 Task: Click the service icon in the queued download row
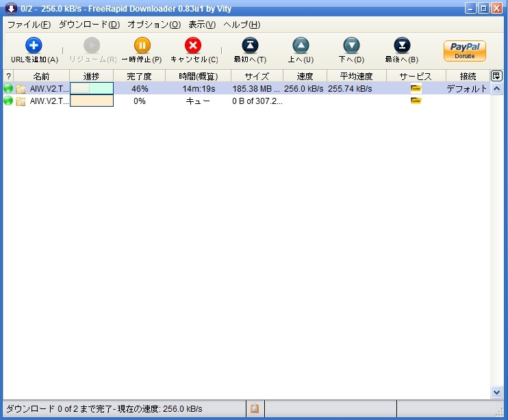416,101
